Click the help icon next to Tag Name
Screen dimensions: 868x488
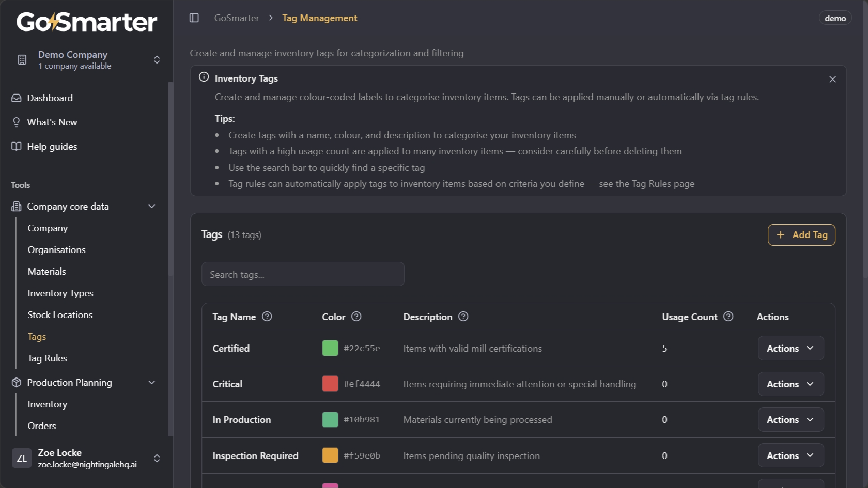[x=267, y=317]
